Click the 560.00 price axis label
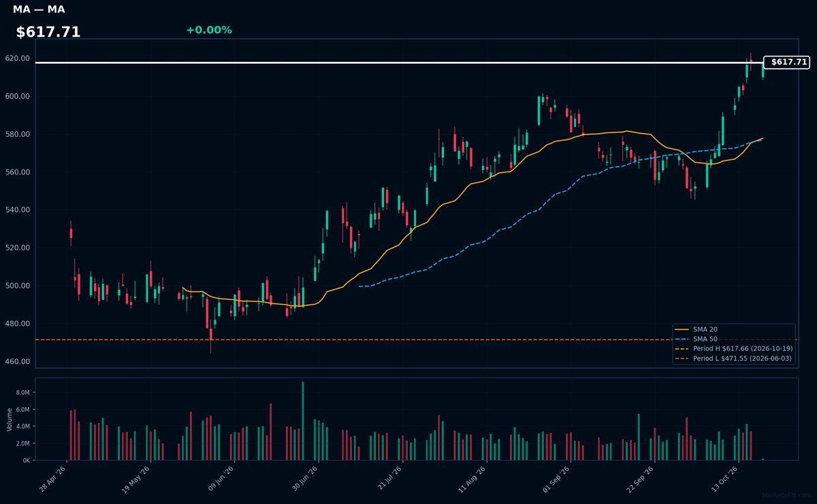This screenshot has width=817, height=504. coord(18,172)
